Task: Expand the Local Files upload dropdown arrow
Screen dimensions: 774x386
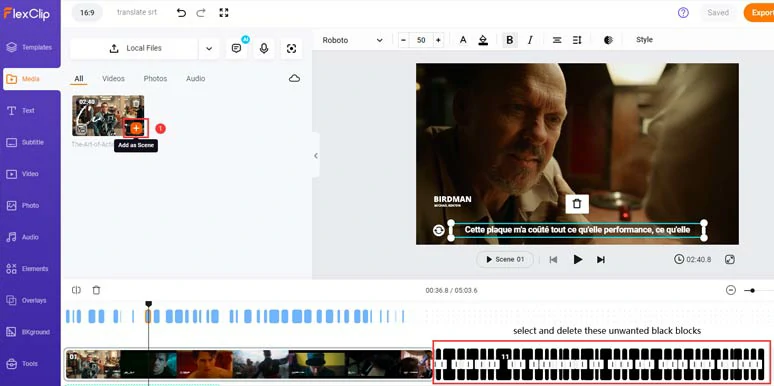Action: [x=209, y=48]
